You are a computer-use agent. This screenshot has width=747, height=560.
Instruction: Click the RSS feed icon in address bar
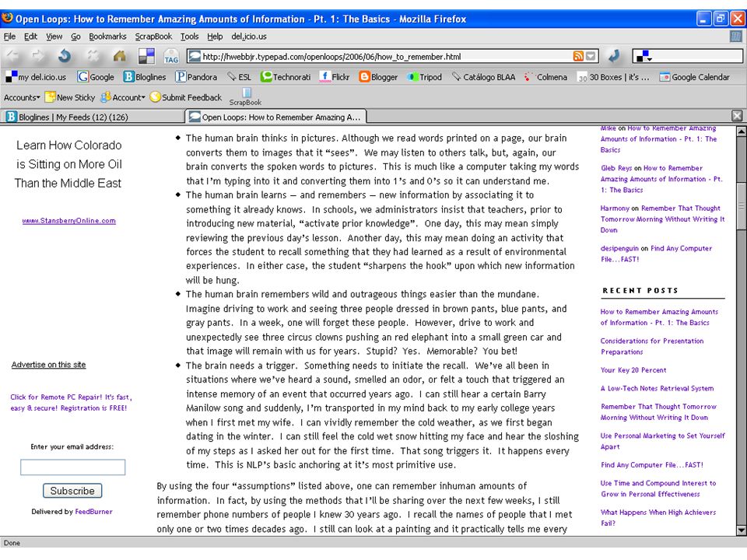pos(578,56)
